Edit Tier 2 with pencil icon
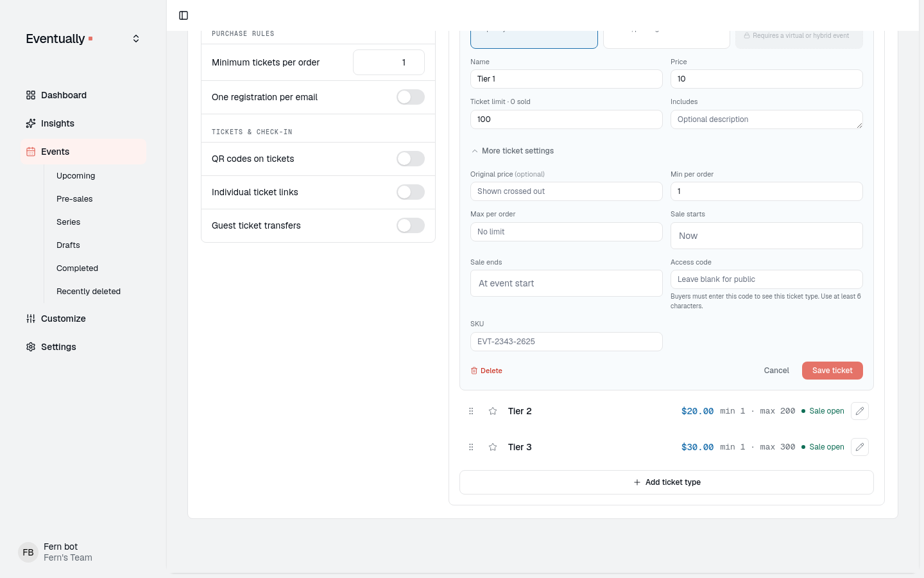This screenshot has height=578, width=924. click(x=860, y=411)
